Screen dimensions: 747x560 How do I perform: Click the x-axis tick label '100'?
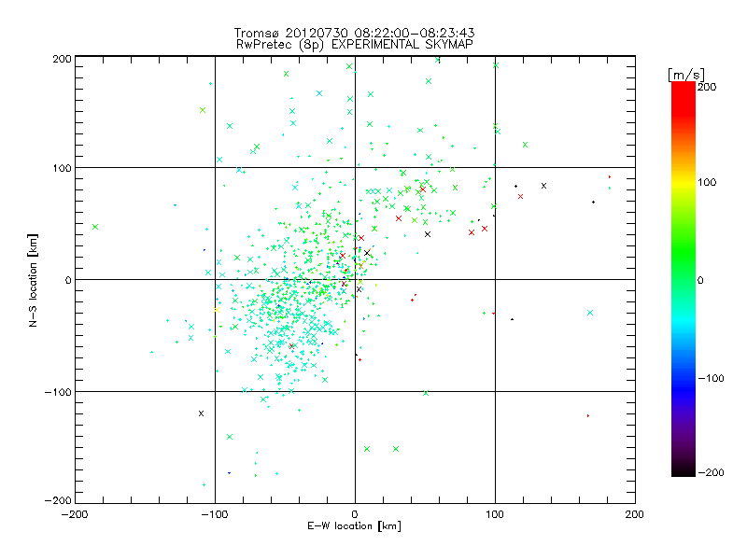coord(495,514)
